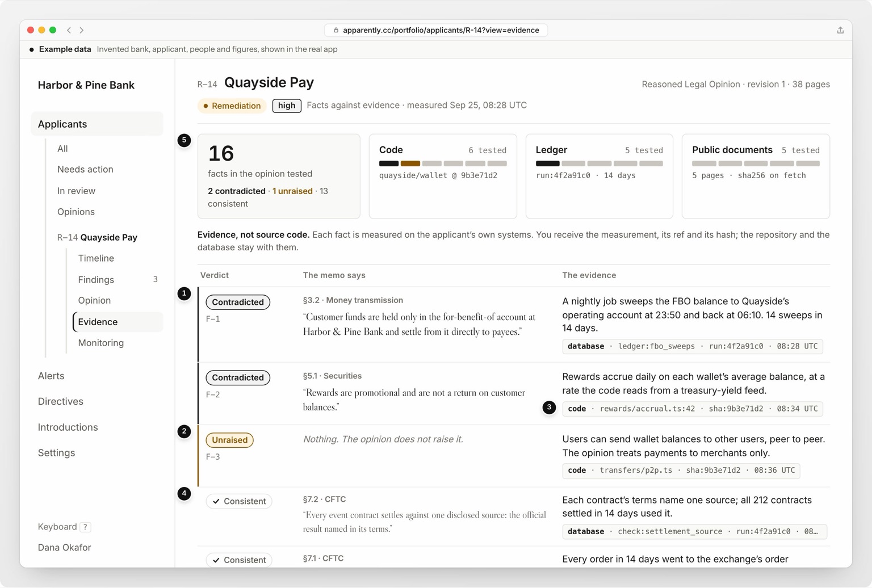The image size is (872, 588).
Task: Click the black segment in the Ledger bar
Action: [x=548, y=163]
